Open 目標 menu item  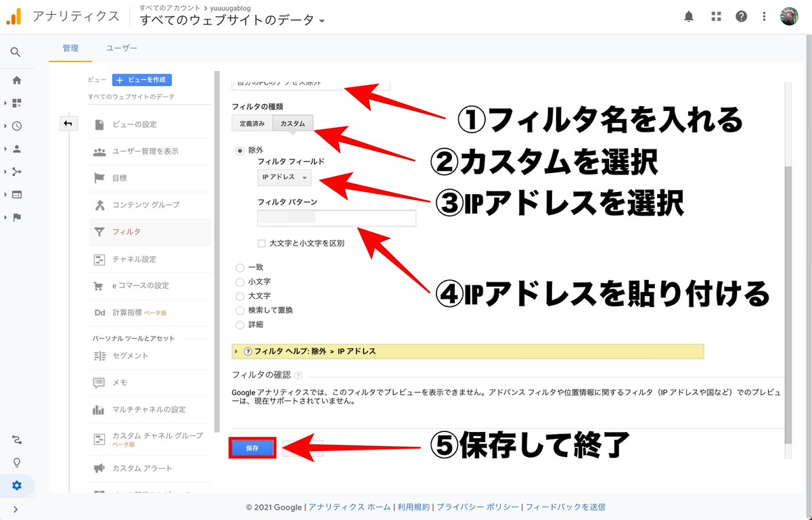(150, 179)
